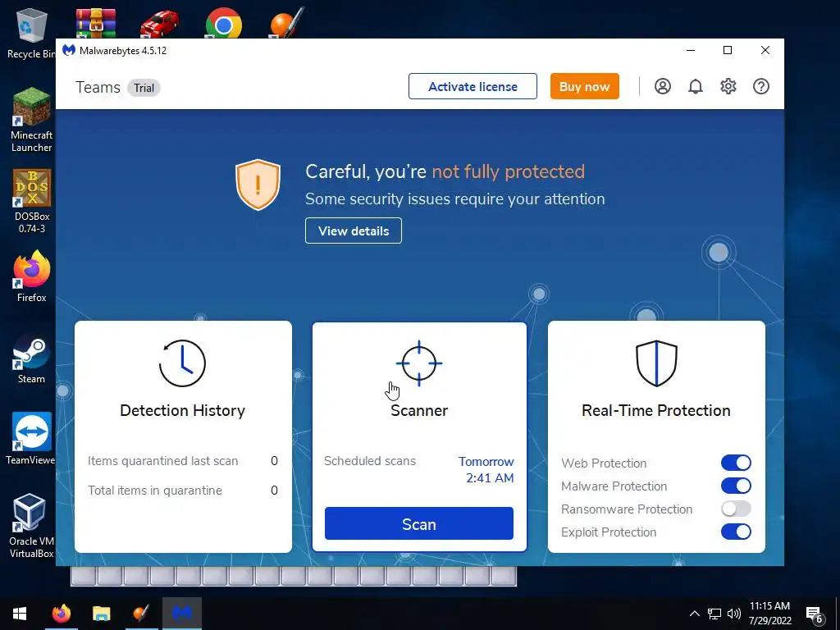Screen dimensions: 840x630
Task: Open the help question mark icon
Action: pyautogui.click(x=761, y=86)
